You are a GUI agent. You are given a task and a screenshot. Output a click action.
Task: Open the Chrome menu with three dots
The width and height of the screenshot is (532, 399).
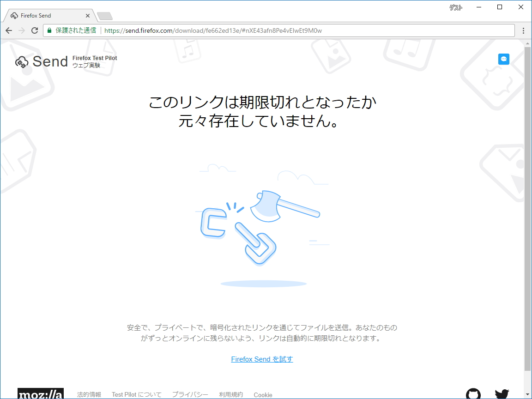(x=523, y=30)
